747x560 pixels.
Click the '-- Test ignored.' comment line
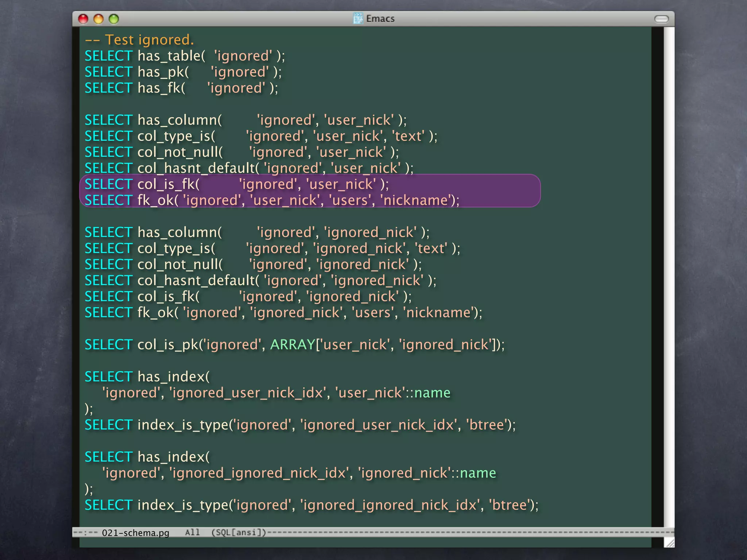139,39
